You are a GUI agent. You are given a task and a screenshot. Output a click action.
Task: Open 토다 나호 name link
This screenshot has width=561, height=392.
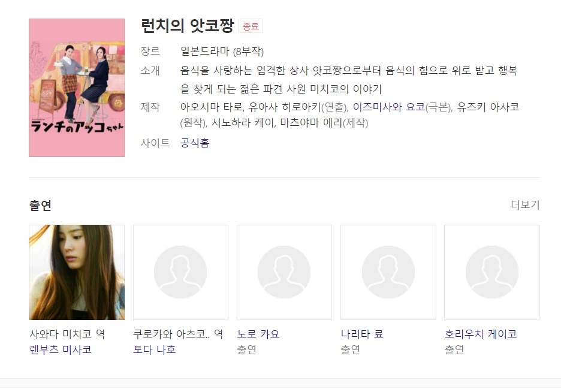point(155,349)
